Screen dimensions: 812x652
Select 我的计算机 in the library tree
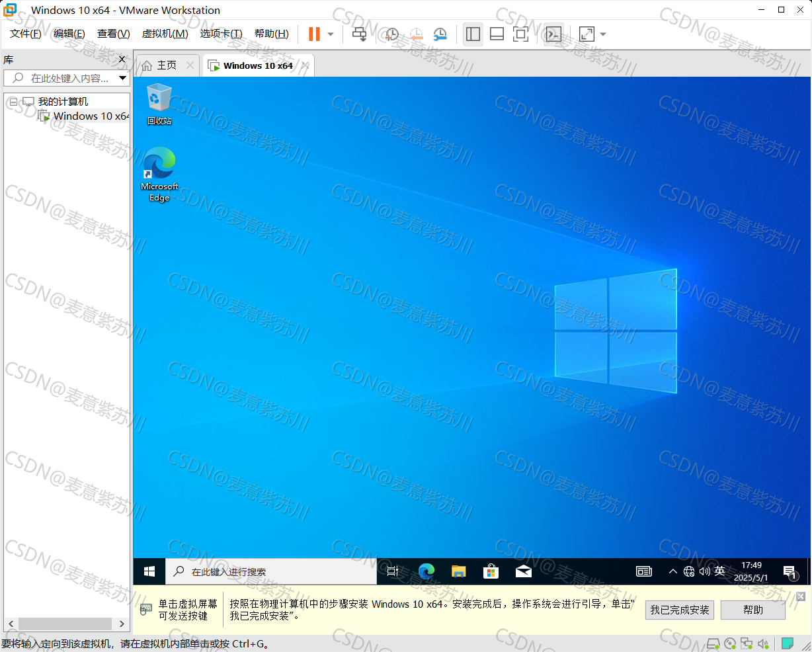click(63, 102)
